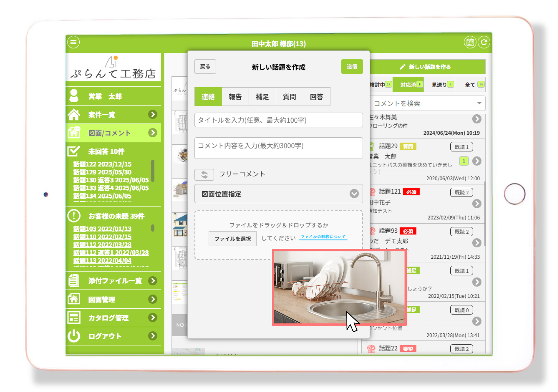Open topic 話題121 with its arrow icon

pos(477,203)
